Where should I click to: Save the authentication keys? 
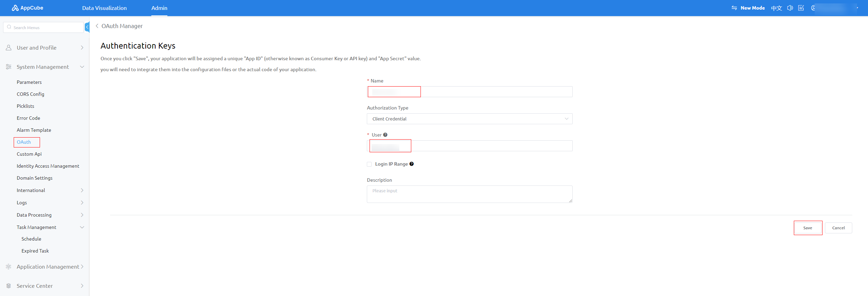coord(807,228)
